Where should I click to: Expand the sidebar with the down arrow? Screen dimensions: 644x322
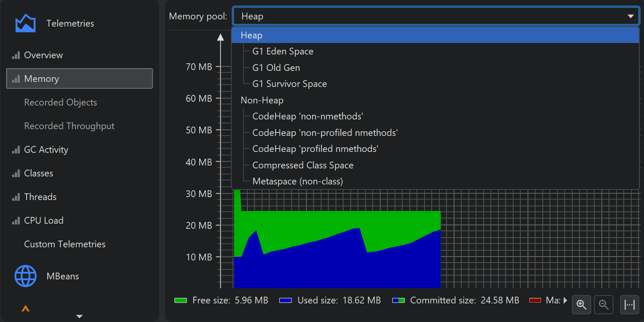(79, 316)
